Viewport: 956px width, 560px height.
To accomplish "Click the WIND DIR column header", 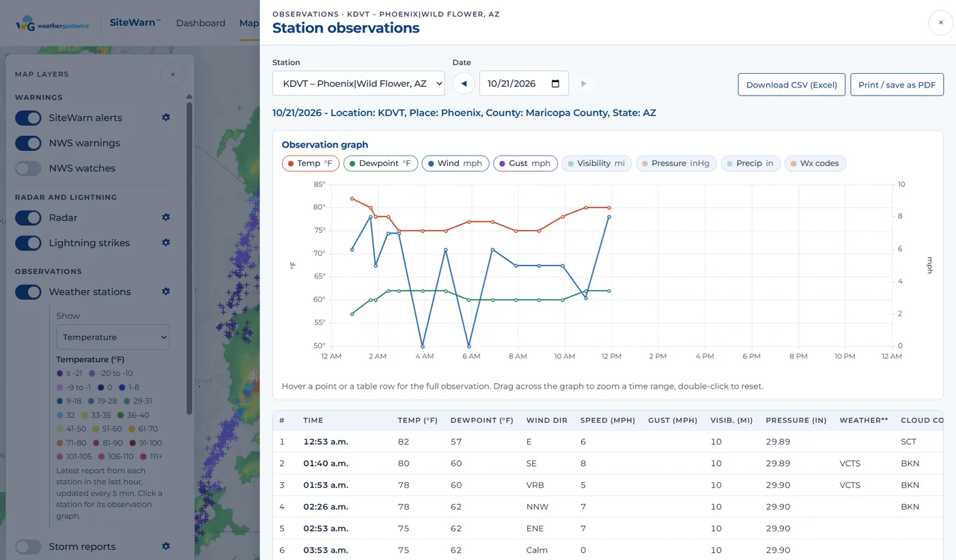I will click(x=547, y=421).
